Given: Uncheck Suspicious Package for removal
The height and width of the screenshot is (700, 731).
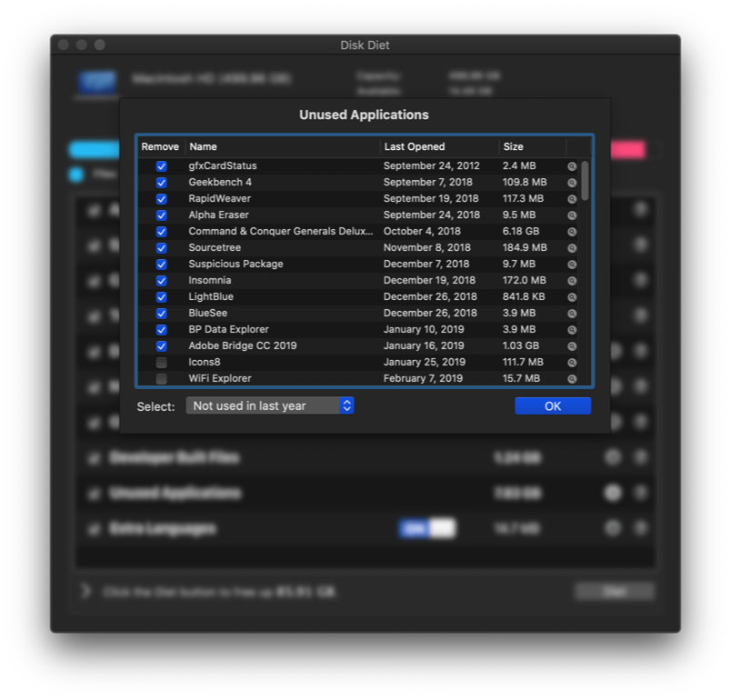Looking at the screenshot, I should coord(161,265).
